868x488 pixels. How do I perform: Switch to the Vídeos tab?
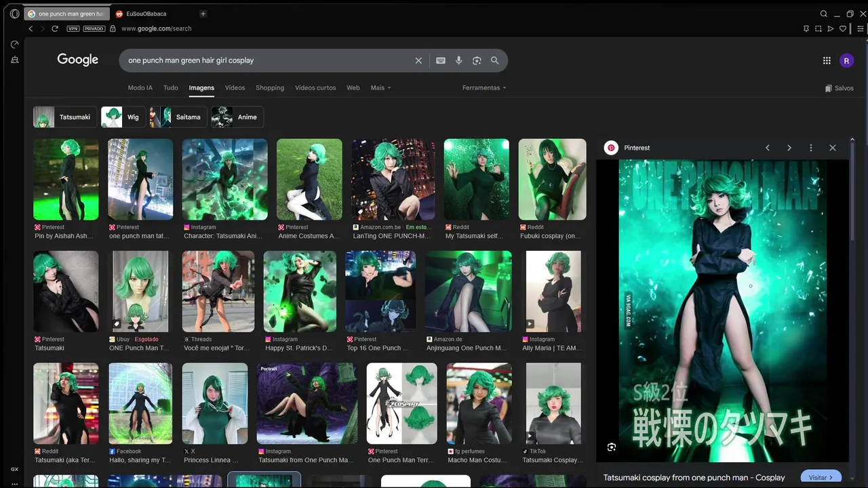[235, 87]
